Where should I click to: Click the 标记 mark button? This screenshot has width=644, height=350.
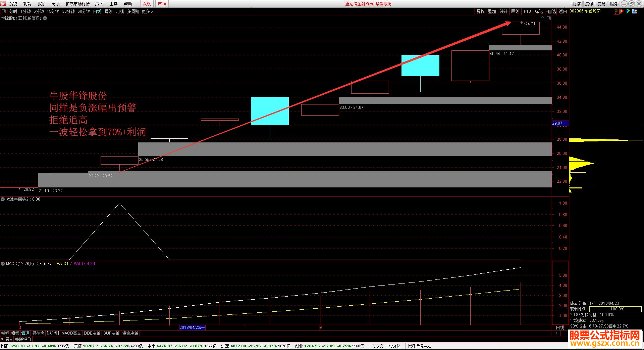pos(539,11)
